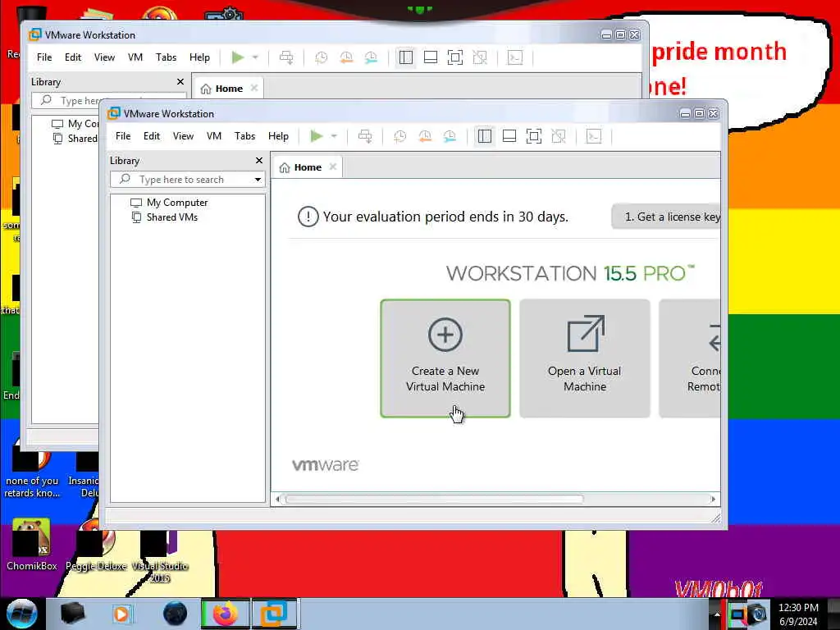Open power dropdown arrow in back window
Screen dimensions: 840x630
pyautogui.click(x=255, y=57)
